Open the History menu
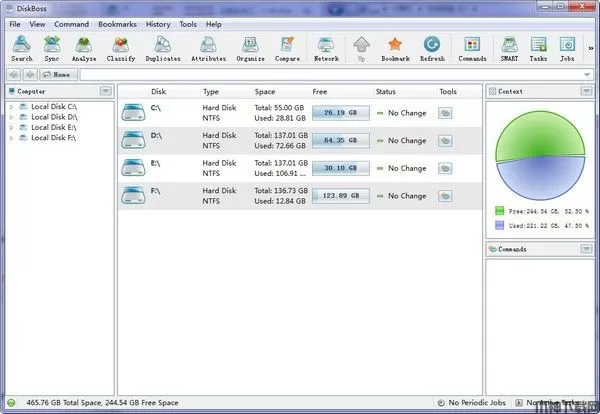The width and height of the screenshot is (600, 414). [157, 23]
